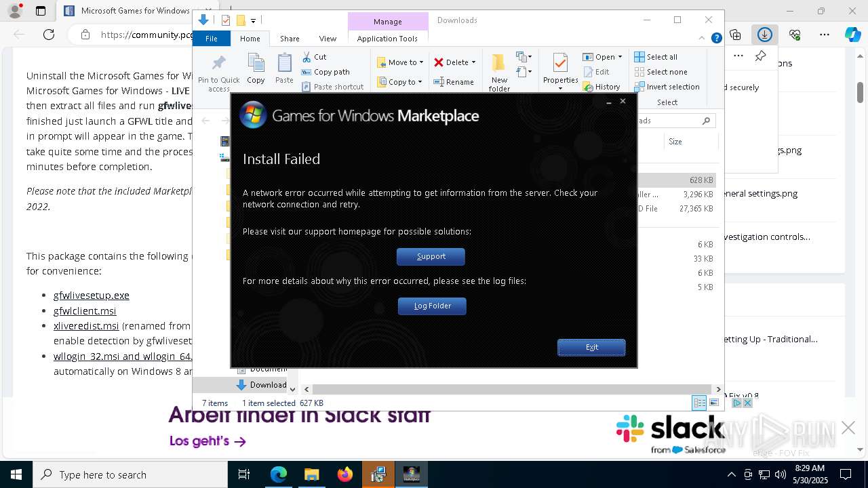The height and width of the screenshot is (488, 868).
Task: Open the Copy to dropdown in Explorer
Action: 400,82
